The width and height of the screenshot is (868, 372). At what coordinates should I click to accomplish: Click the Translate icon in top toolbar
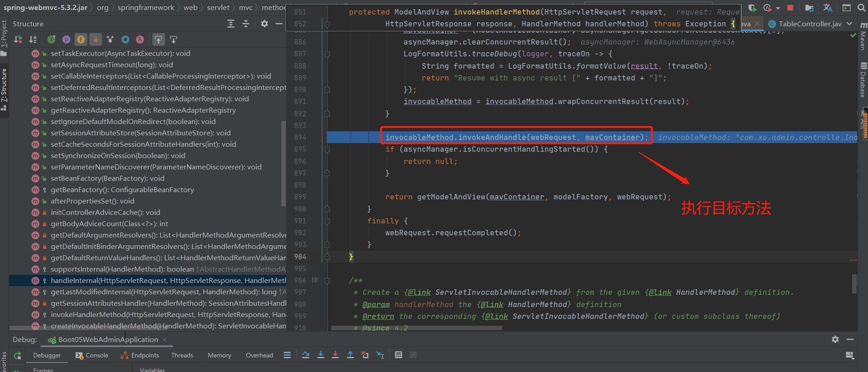pos(828,8)
